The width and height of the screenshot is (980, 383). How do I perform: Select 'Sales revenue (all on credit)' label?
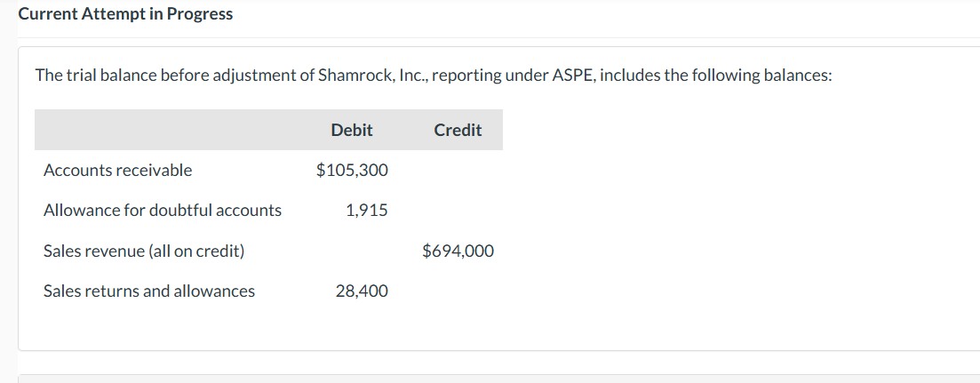[x=144, y=251]
